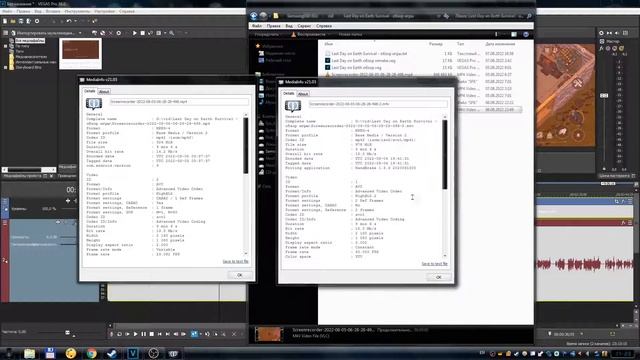The height and width of the screenshot is (360, 640).
Task: Click the Избранное favorites node in Explorer sidebar
Action: coord(272,46)
